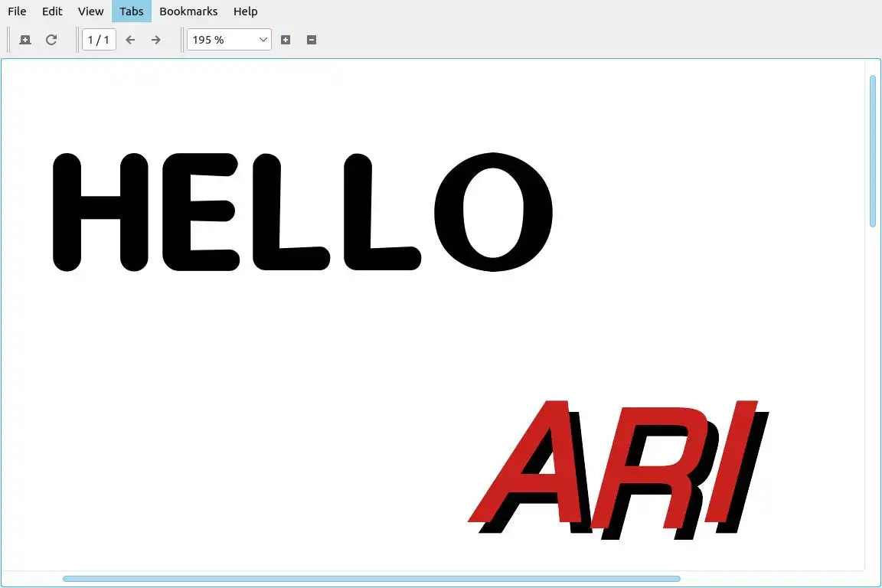
Task: Click the page number field 1 / 1
Action: click(x=99, y=39)
